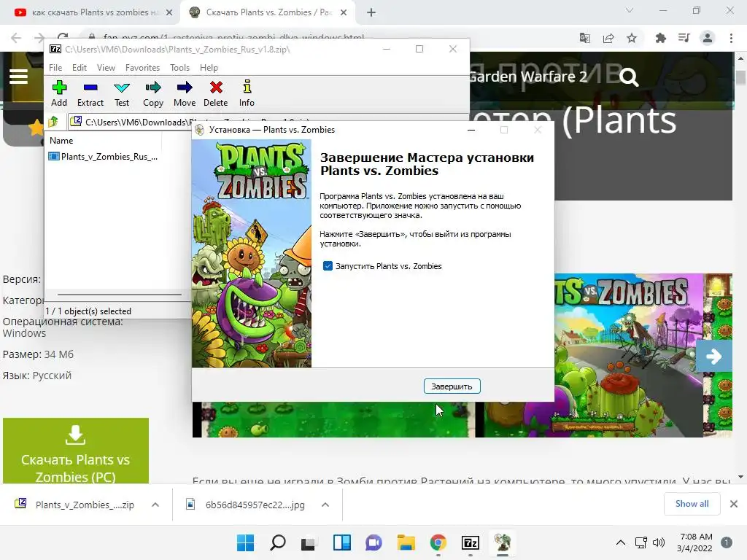The width and height of the screenshot is (747, 560).
Task: Minimize the installer window
Action: [471, 130]
